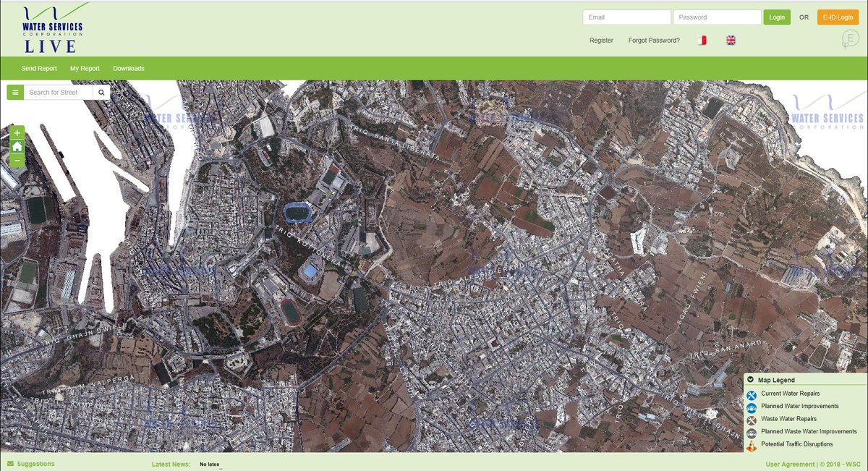This screenshot has width=868, height=471.
Task: Click the Triq Santa Liberata map label
Action: click(394, 140)
